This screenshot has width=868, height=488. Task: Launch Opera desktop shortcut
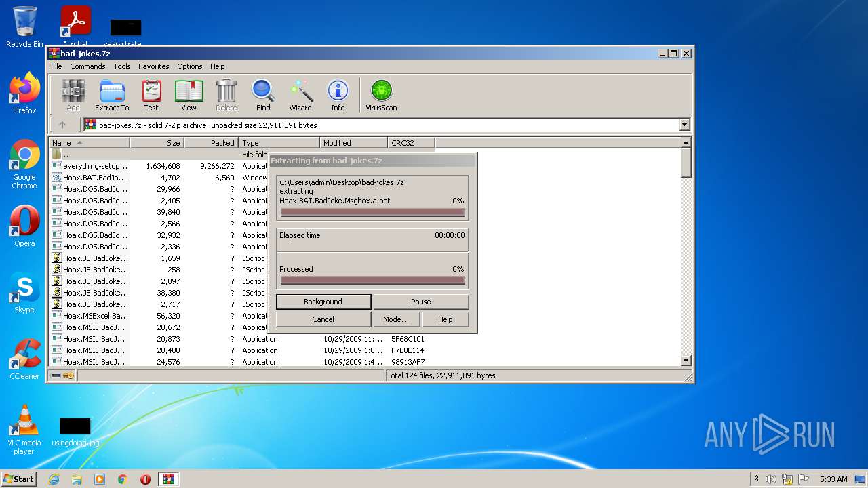[x=24, y=226]
